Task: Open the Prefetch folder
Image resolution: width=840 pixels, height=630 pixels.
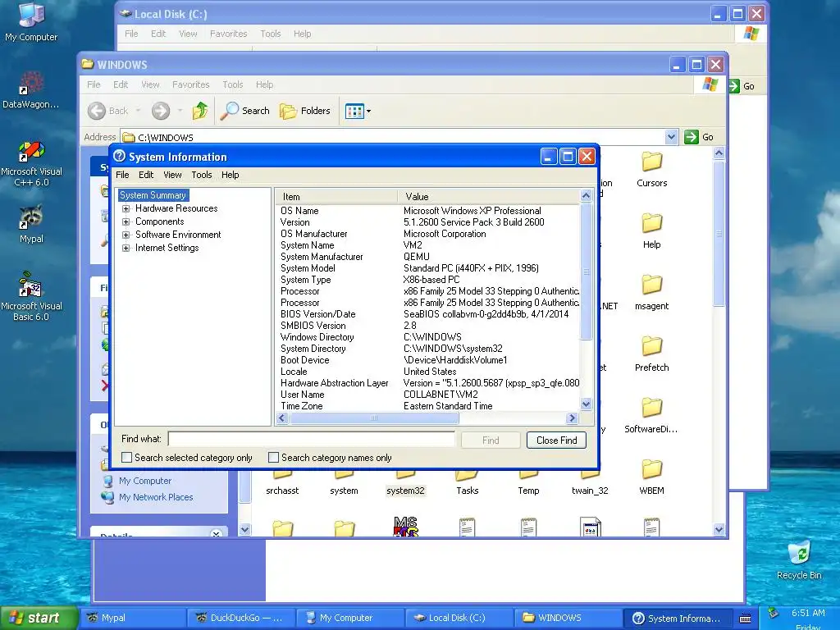Action: [x=651, y=354]
